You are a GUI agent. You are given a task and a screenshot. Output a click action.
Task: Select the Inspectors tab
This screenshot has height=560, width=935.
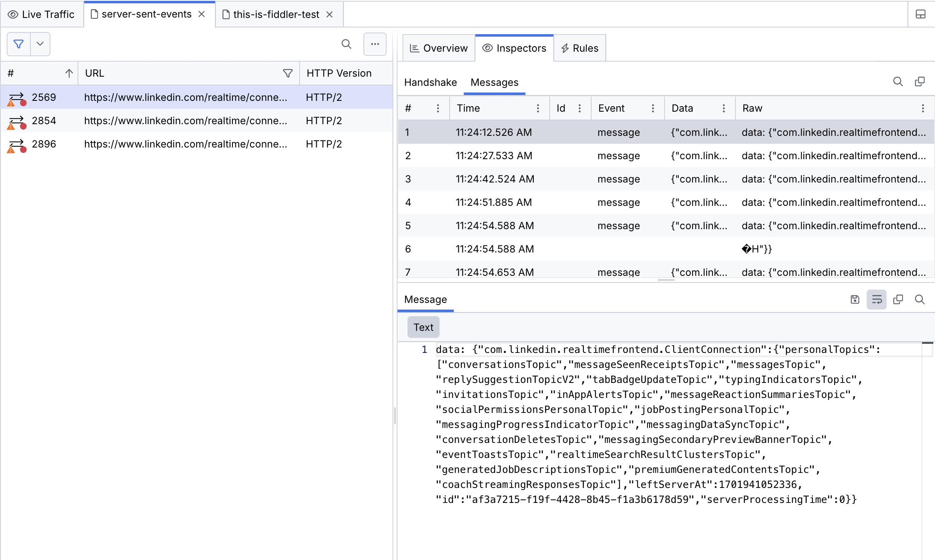pyautogui.click(x=514, y=48)
